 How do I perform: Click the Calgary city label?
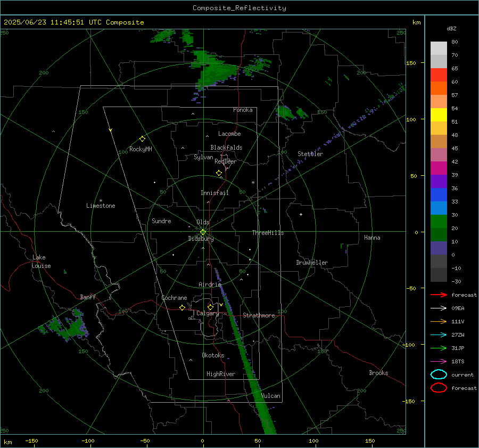tap(208, 313)
